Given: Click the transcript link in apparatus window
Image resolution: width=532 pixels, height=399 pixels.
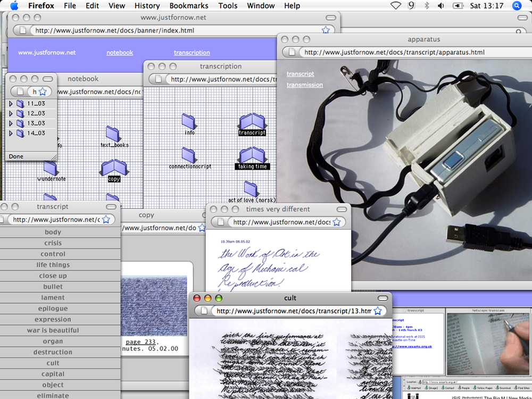Looking at the screenshot, I should pyautogui.click(x=300, y=74).
